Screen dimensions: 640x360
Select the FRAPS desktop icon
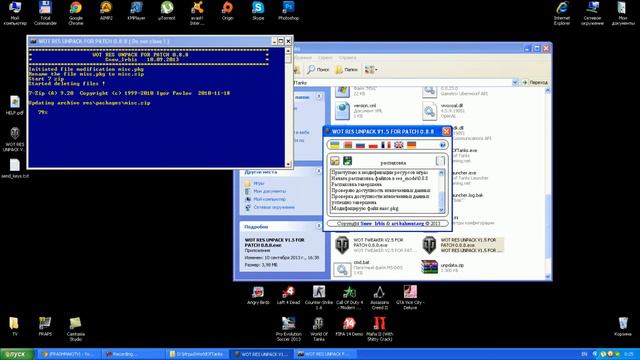pyautogui.click(x=45, y=327)
